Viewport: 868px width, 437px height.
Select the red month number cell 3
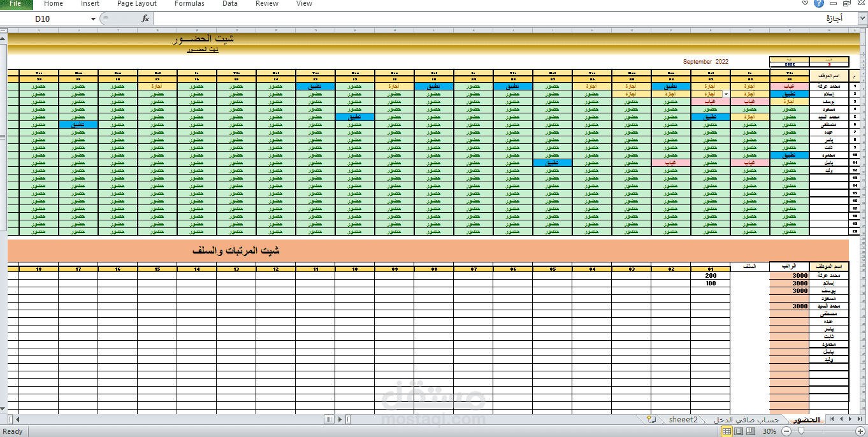click(829, 64)
